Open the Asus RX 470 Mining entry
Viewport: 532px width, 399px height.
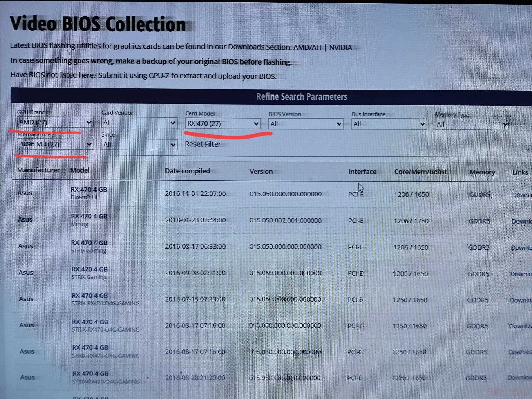coord(89,216)
